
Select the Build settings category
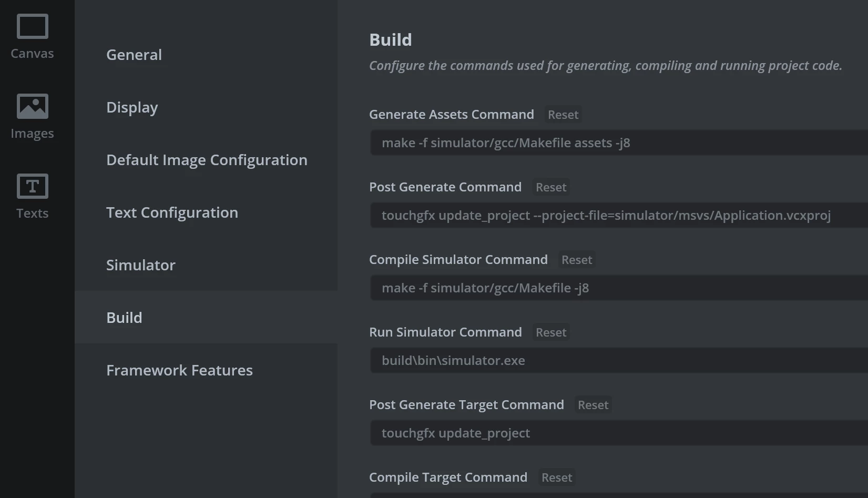206,317
